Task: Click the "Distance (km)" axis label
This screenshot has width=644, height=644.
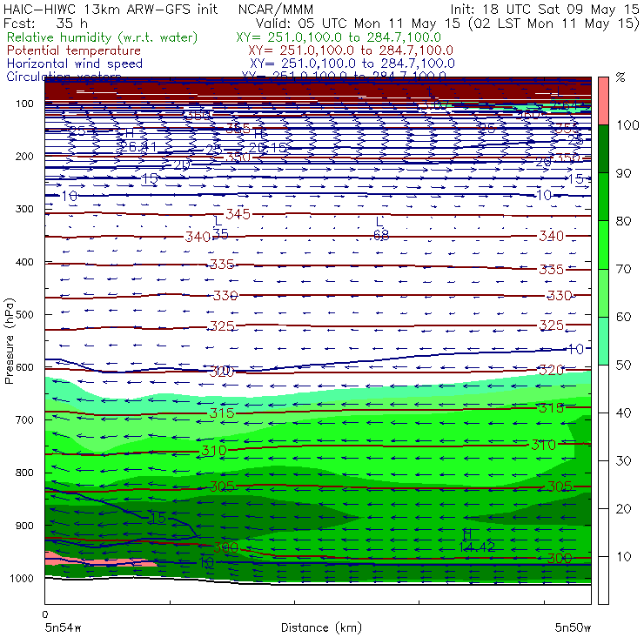Action: (x=321, y=627)
